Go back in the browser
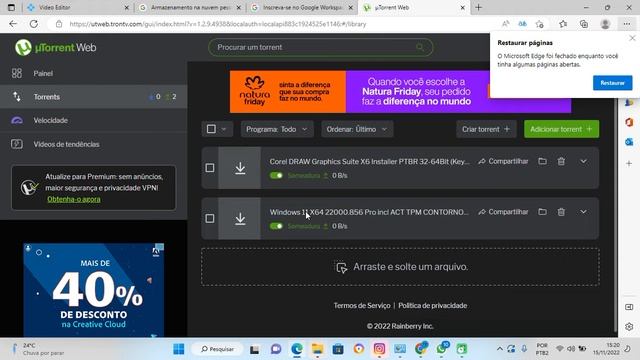640x360 pixels. coord(13,24)
